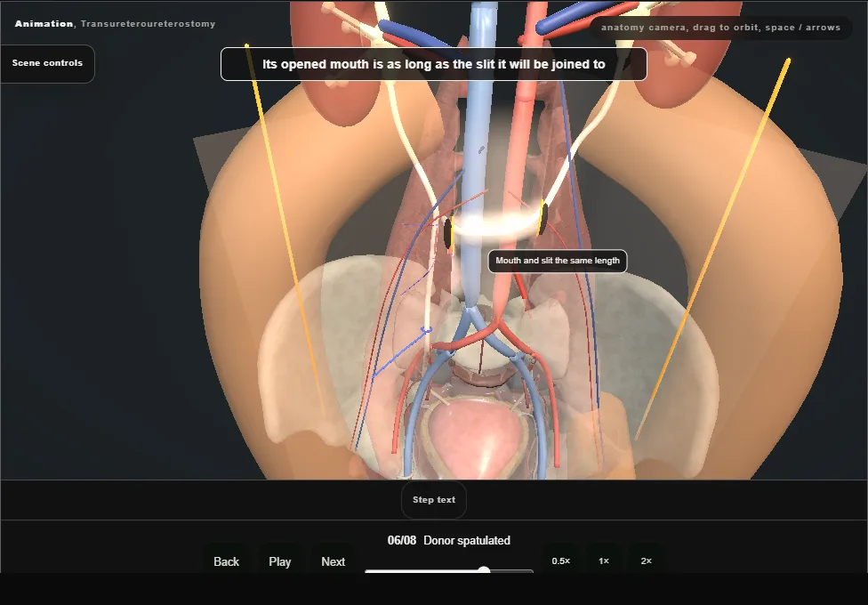Click the anatomy camera hint pill
The height and width of the screenshot is (605, 868).
pyautogui.click(x=720, y=28)
